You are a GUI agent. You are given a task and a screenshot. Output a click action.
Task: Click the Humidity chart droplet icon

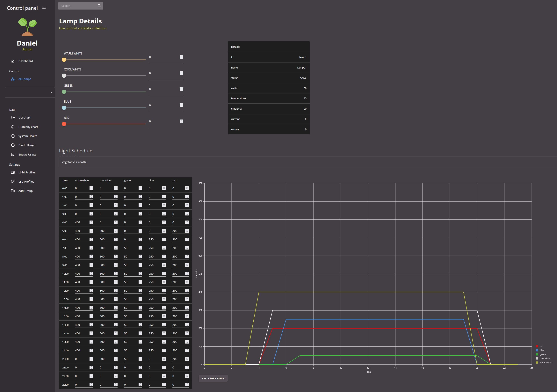(x=13, y=127)
